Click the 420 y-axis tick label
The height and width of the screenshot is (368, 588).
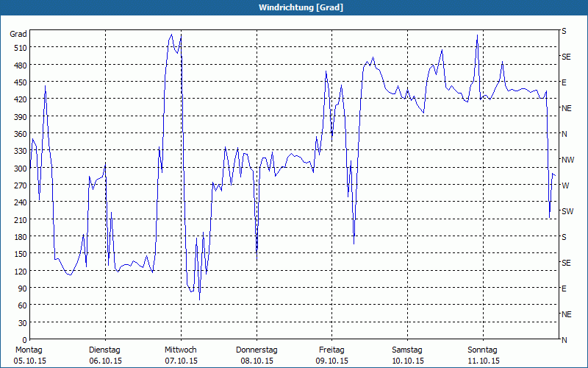tap(21, 99)
